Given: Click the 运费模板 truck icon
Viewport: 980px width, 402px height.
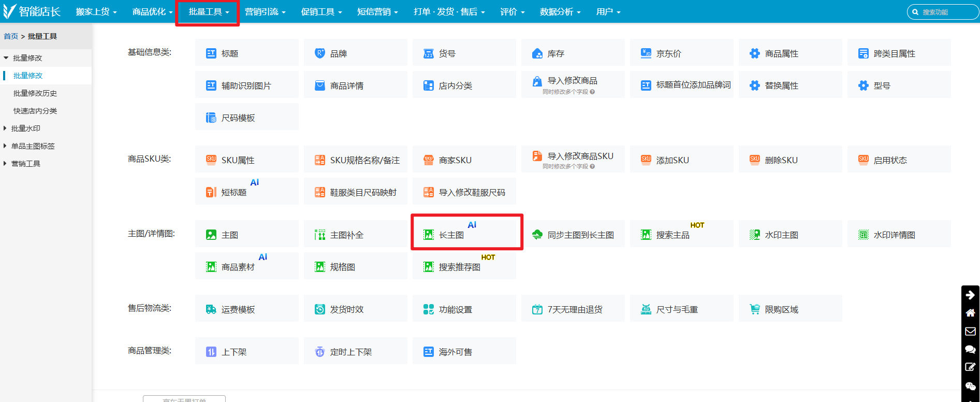Looking at the screenshot, I should 211,309.
